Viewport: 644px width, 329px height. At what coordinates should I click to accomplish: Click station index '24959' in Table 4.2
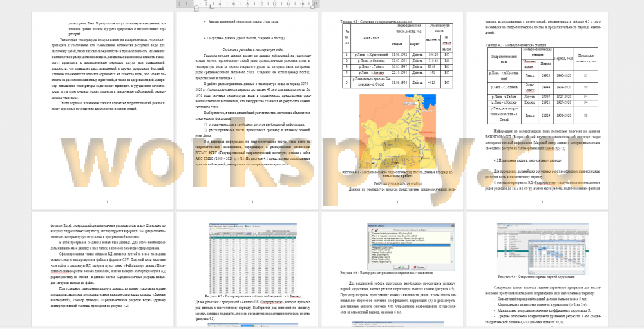[546, 97]
